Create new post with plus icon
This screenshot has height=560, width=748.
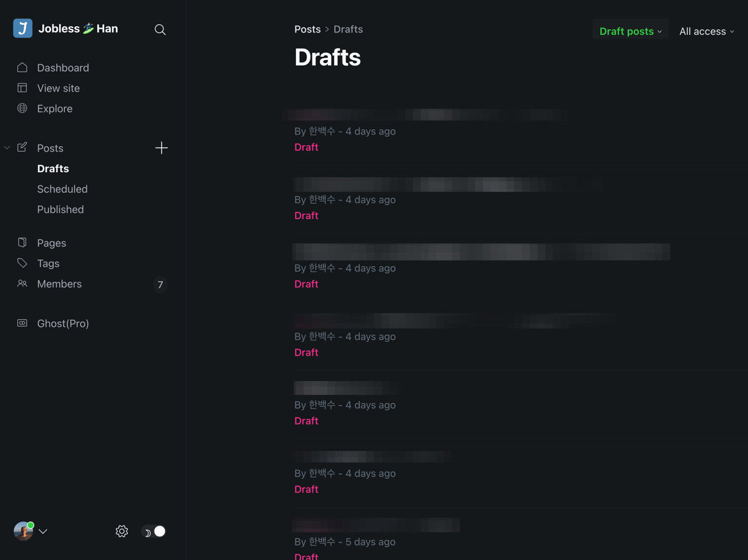pyautogui.click(x=161, y=148)
